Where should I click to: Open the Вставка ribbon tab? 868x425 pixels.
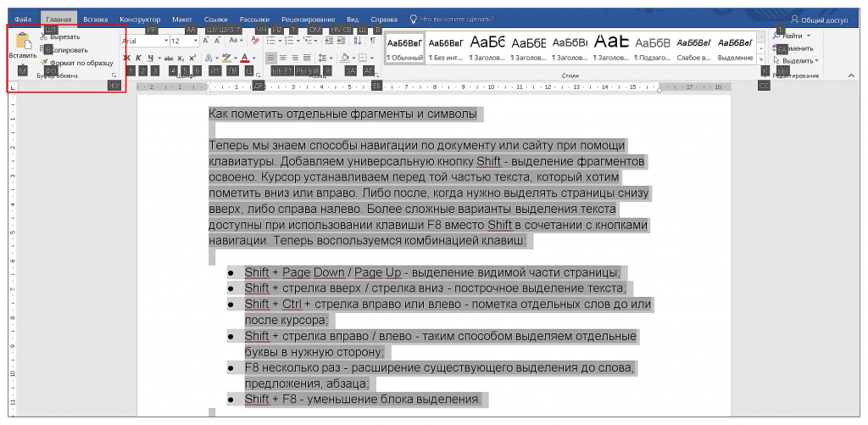pos(96,18)
